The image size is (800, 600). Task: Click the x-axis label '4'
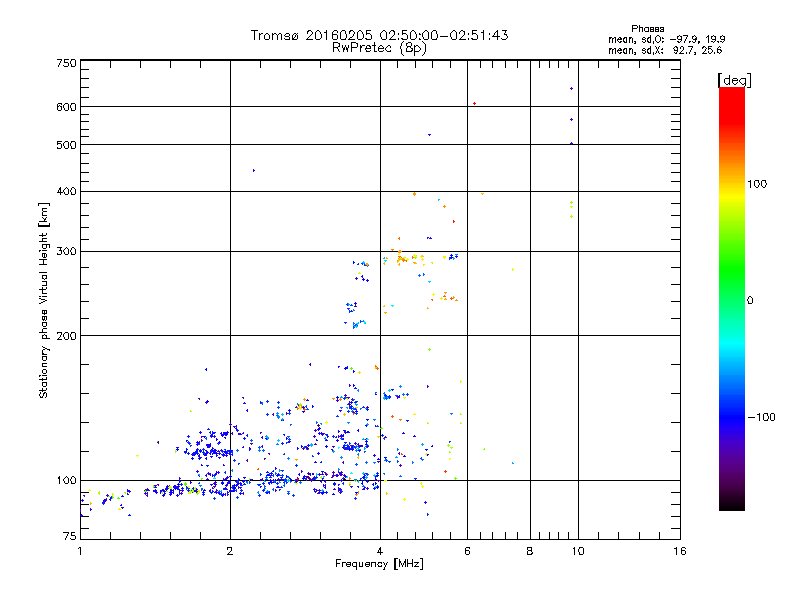coord(380,551)
